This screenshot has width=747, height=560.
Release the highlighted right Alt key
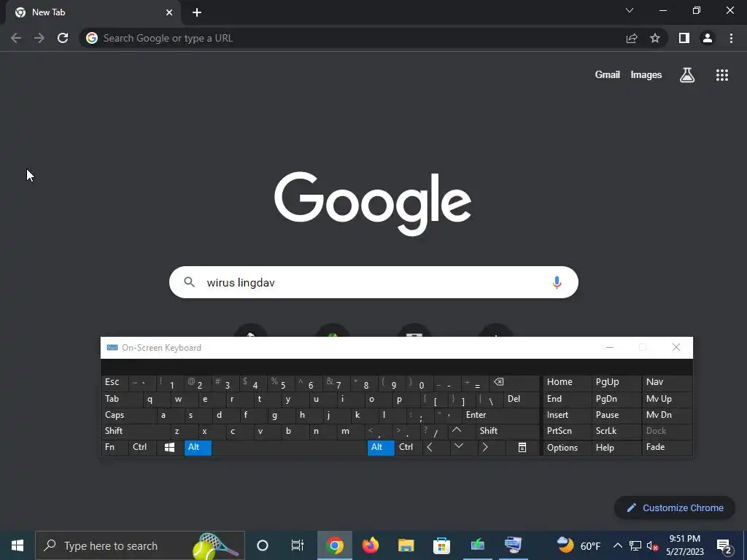[381, 447]
